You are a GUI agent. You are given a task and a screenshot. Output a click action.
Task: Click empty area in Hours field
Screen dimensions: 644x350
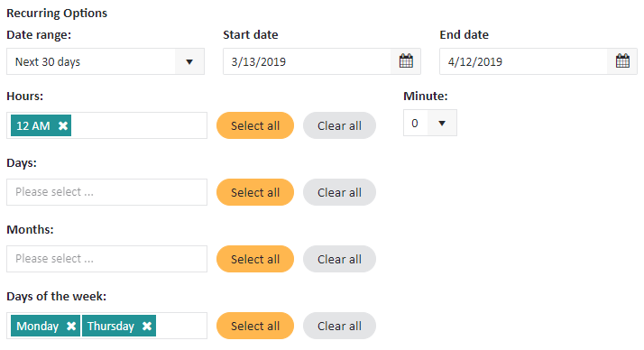139,125
